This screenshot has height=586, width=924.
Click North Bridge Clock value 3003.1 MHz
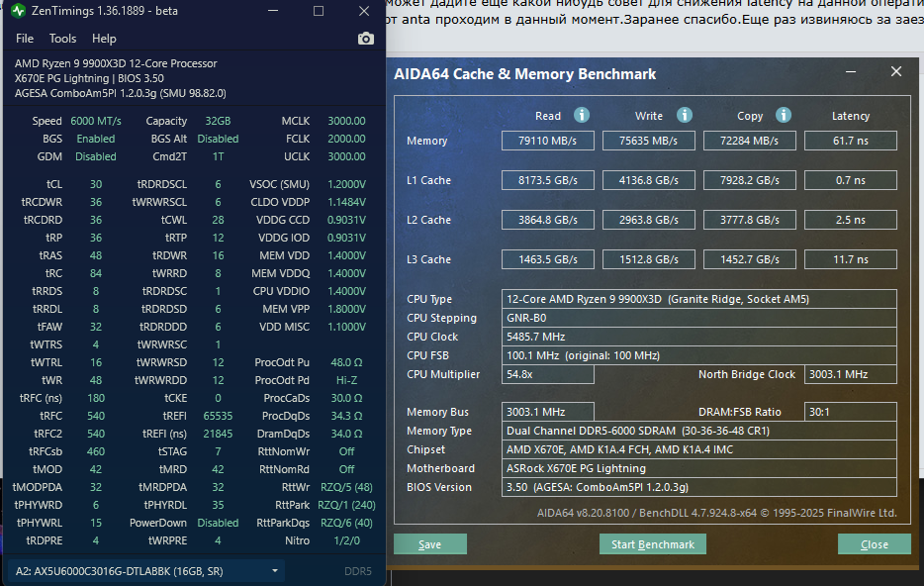pos(851,374)
